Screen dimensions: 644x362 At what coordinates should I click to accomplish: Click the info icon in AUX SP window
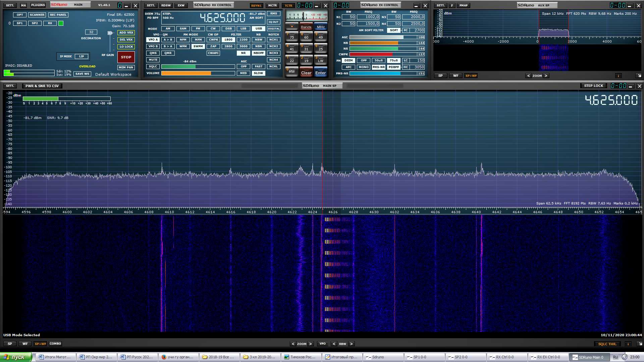618,76
